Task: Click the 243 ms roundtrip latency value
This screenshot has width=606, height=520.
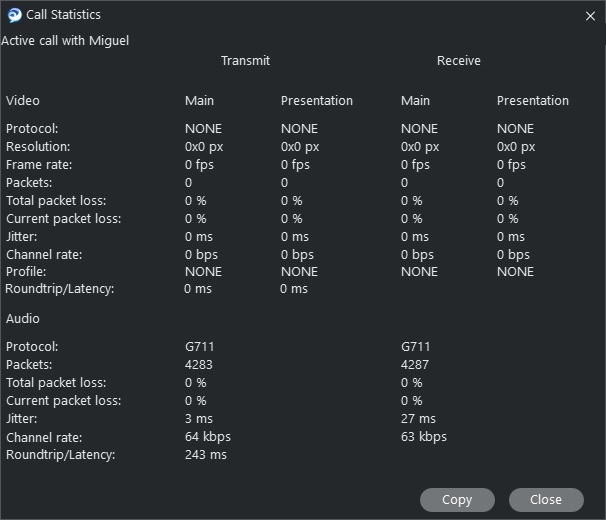Action: (206, 455)
